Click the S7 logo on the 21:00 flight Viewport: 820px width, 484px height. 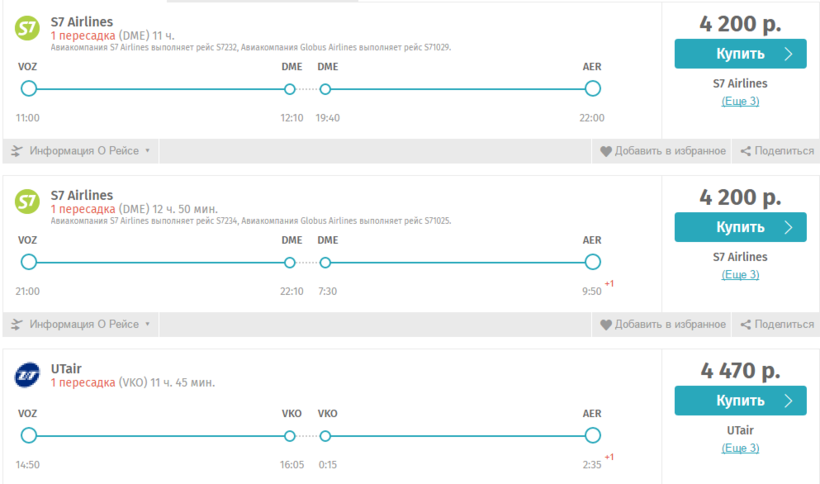tap(27, 203)
